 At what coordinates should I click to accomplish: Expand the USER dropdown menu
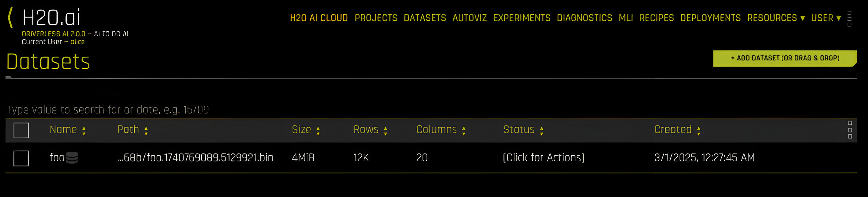click(x=826, y=18)
